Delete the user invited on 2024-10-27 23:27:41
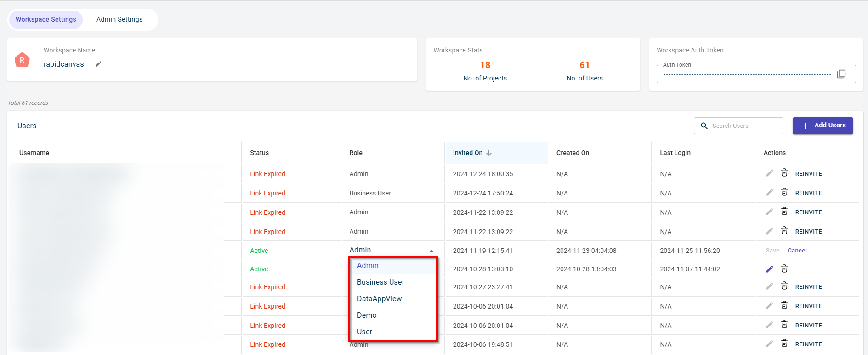868x355 pixels. point(784,286)
